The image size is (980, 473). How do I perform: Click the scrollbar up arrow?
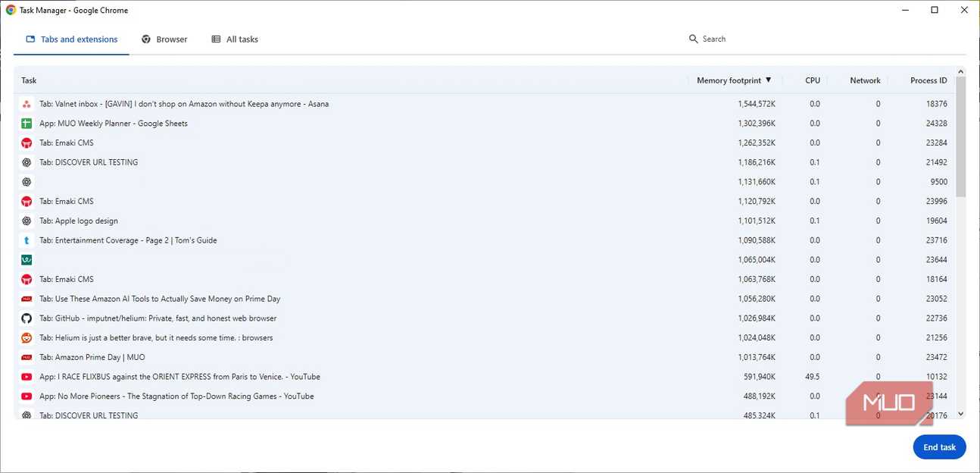click(961, 73)
